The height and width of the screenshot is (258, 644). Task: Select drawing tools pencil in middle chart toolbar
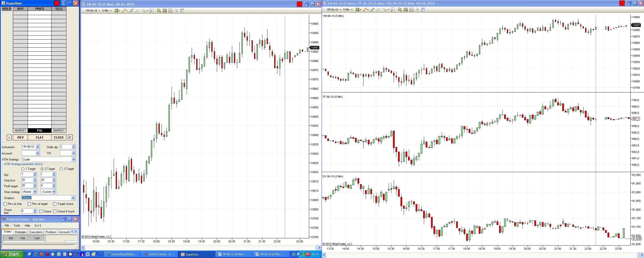coord(124,11)
